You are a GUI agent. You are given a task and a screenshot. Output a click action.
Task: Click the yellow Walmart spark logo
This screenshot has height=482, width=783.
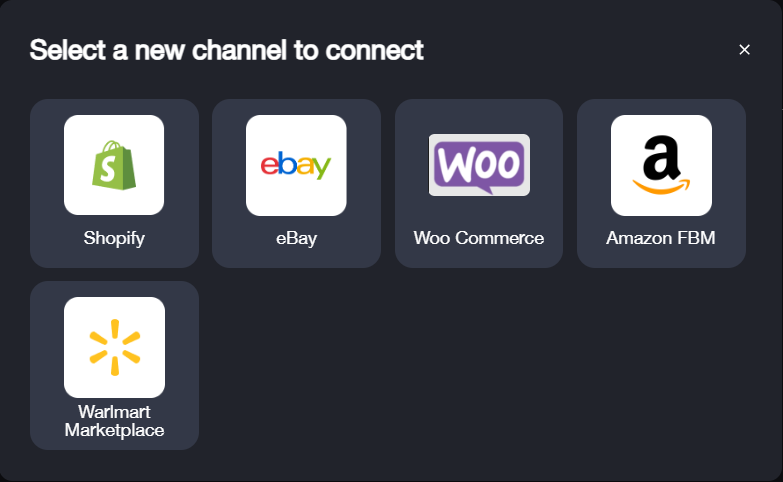[114, 347]
